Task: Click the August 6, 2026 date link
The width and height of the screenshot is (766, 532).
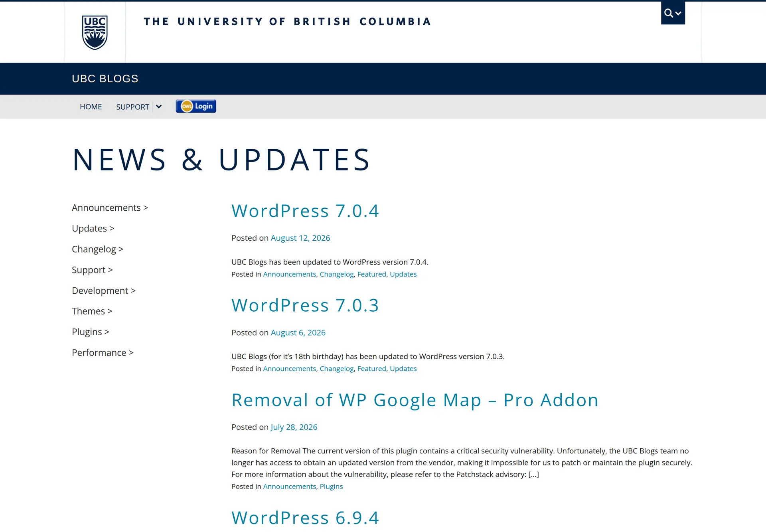Action: (298, 332)
